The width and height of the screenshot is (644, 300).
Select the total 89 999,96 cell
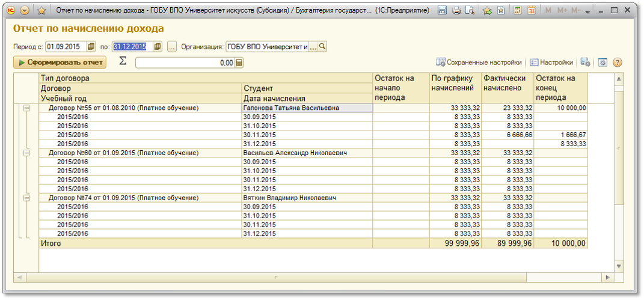tap(508, 243)
